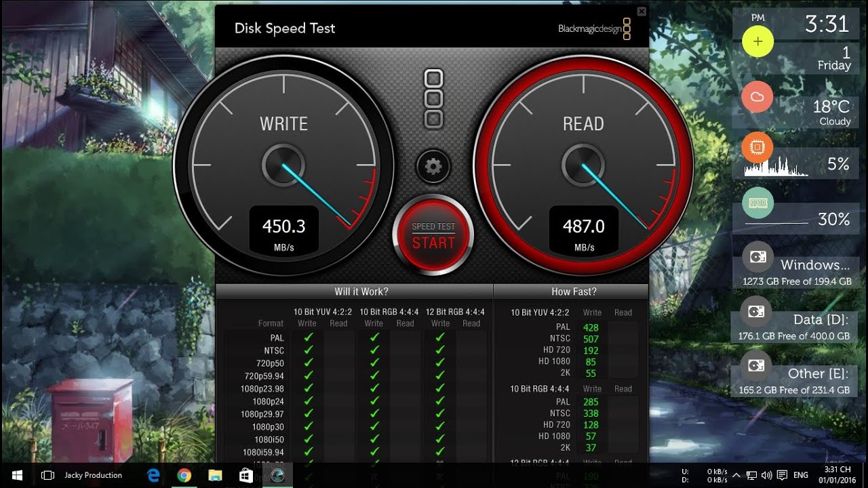Click NTSC write checkmark under 10 Bit RGB

tap(374, 350)
